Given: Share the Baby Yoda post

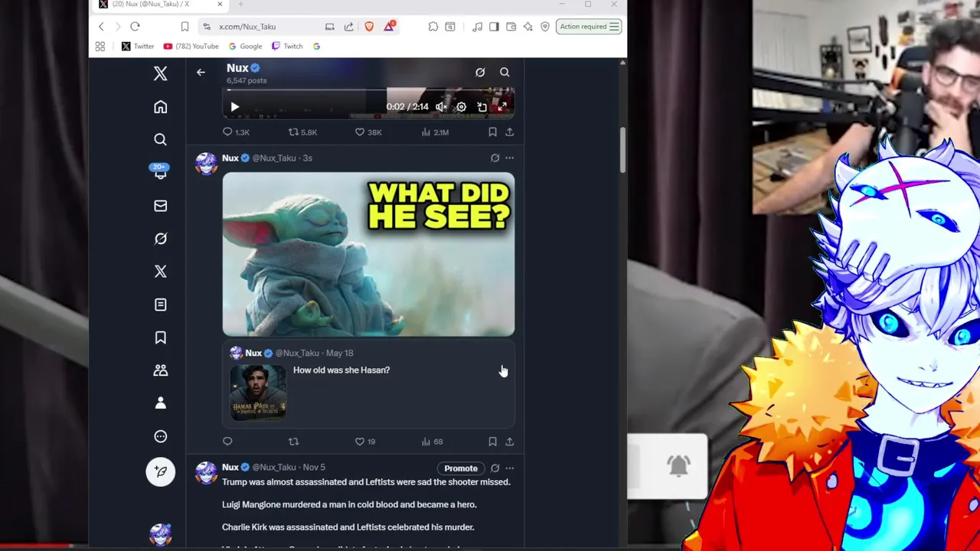Looking at the screenshot, I should pyautogui.click(x=509, y=442).
